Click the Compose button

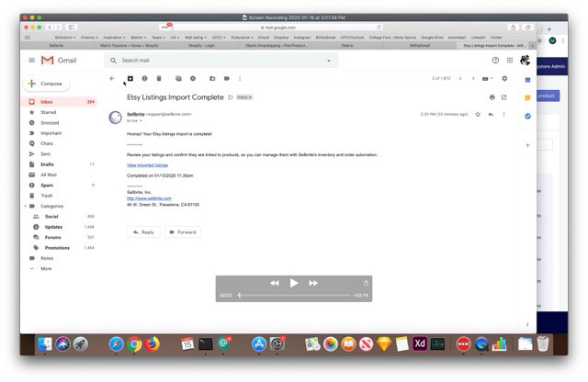[x=47, y=84]
